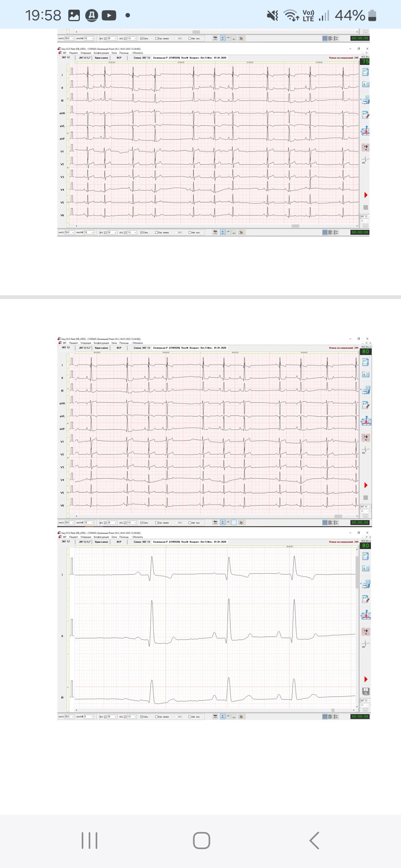
Task: Toggle Сеть checkbox in top window showing 75
Action: tap(141, 233)
